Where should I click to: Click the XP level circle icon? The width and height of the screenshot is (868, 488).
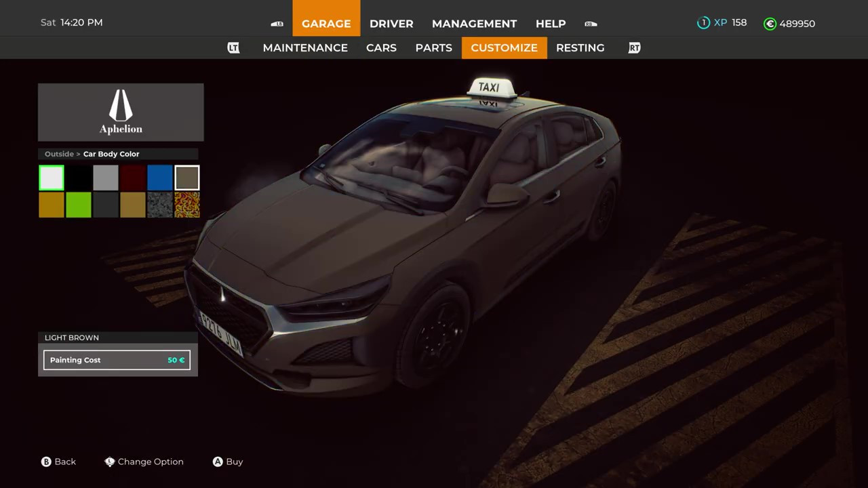pyautogui.click(x=703, y=23)
